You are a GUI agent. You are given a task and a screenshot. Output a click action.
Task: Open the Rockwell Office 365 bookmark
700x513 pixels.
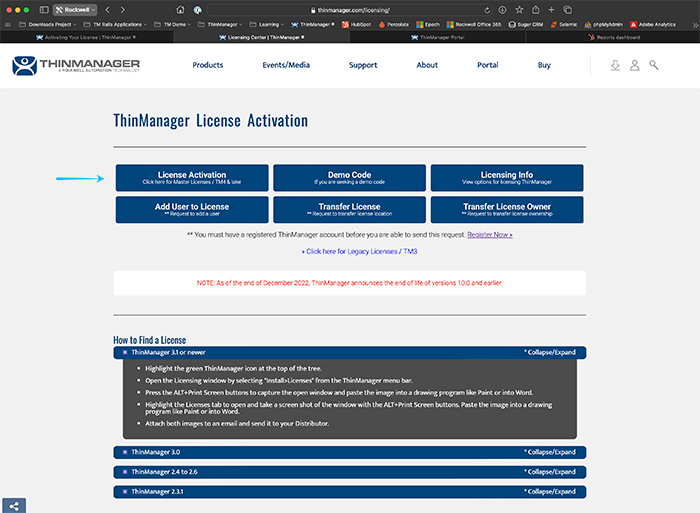point(474,25)
